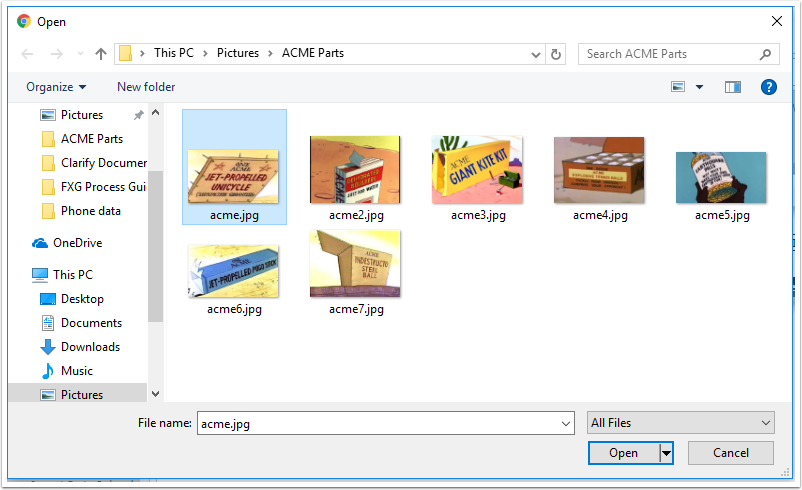Click the folder icon in address bar
This screenshot has width=802, height=490.
pos(125,53)
